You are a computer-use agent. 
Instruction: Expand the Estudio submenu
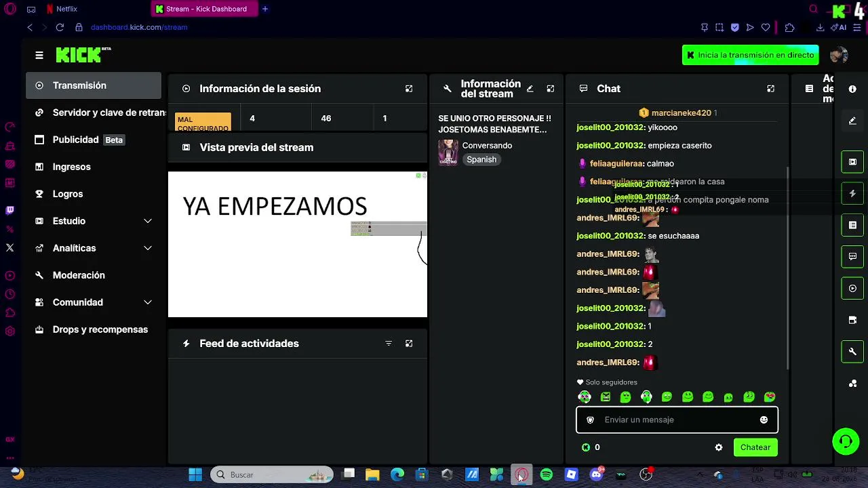tap(94, 221)
